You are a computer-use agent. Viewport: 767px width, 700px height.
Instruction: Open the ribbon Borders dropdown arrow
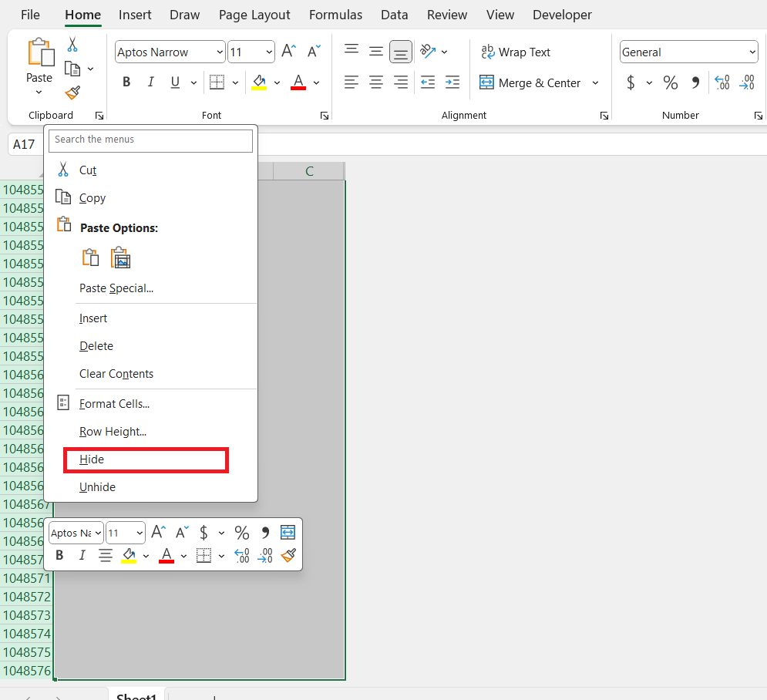(x=235, y=82)
